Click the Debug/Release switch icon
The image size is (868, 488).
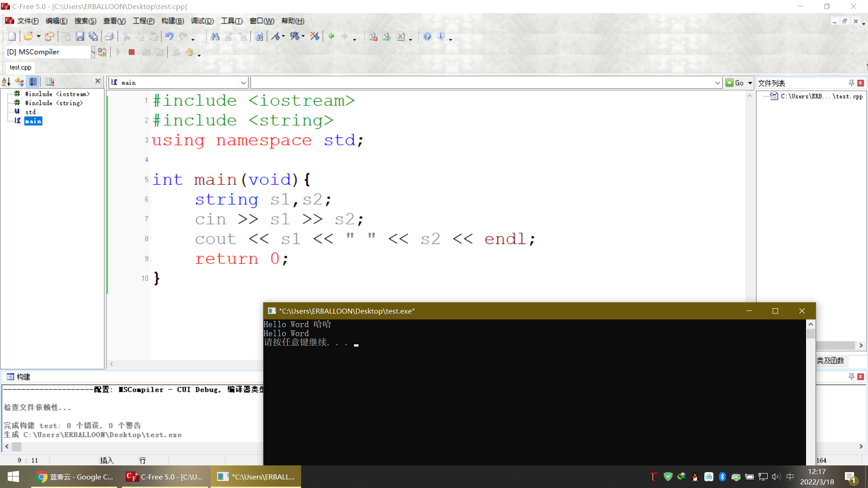[103, 52]
